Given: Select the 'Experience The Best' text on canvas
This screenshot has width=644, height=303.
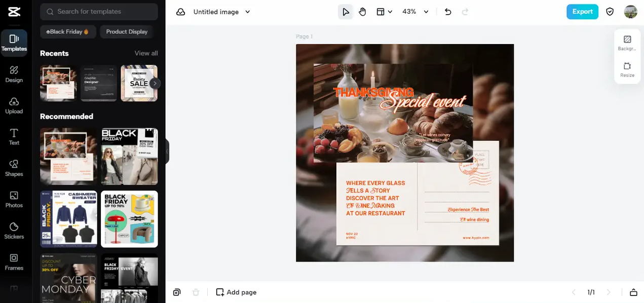Looking at the screenshot, I should (468, 210).
